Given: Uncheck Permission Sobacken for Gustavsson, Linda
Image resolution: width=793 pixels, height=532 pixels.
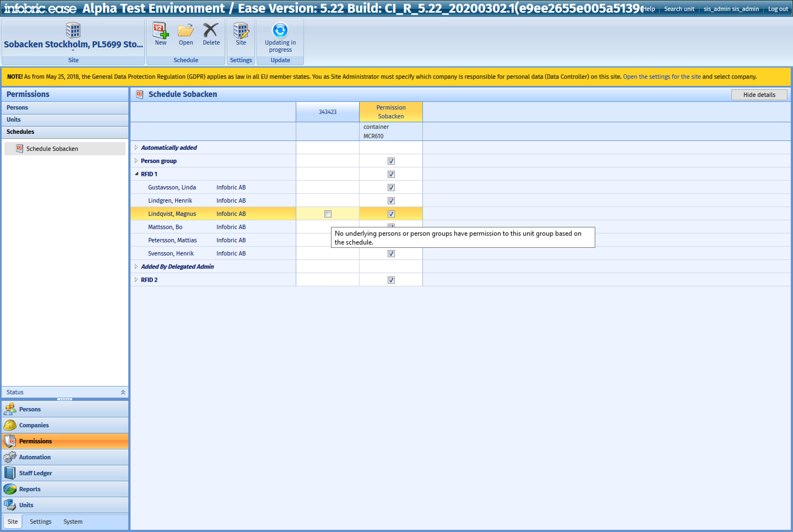Looking at the screenshot, I should (391, 187).
